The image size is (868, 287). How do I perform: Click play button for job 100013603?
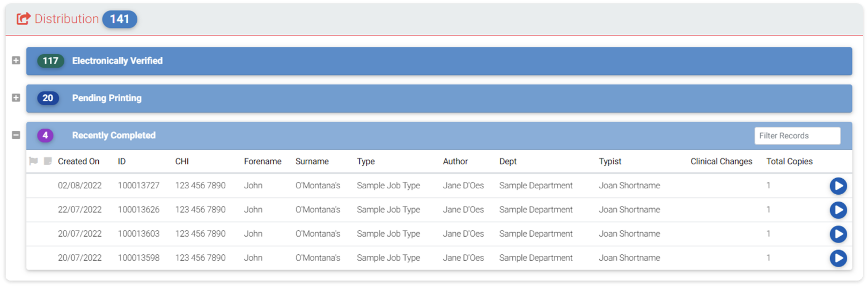click(838, 234)
